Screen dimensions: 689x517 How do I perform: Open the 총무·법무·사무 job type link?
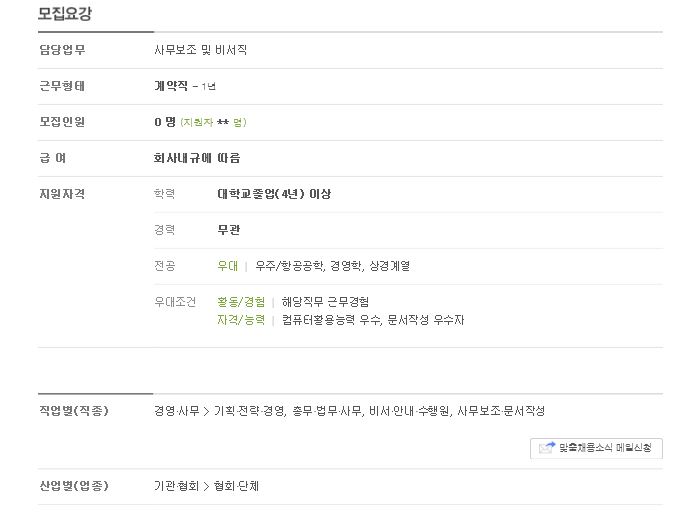(x=327, y=411)
